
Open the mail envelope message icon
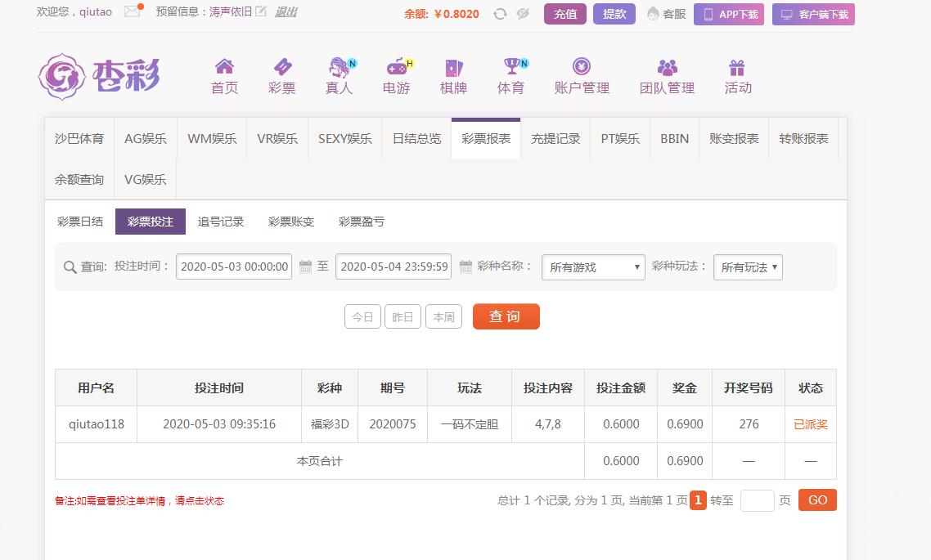point(132,12)
